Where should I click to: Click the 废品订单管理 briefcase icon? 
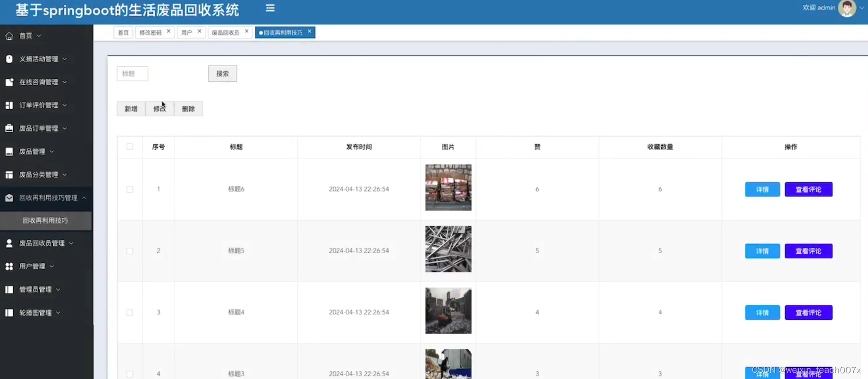pos(9,128)
